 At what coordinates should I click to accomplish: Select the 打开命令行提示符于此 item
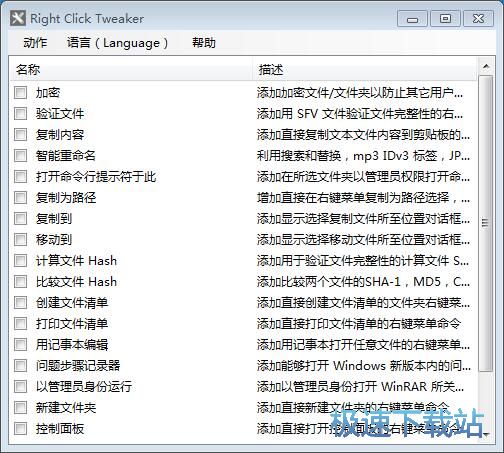click(96, 177)
